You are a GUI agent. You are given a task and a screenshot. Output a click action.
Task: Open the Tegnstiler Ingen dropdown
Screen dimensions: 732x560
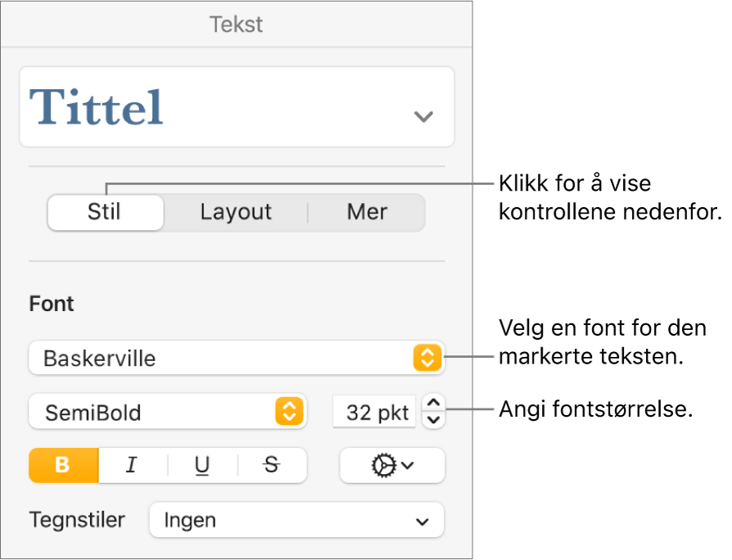pos(296,520)
